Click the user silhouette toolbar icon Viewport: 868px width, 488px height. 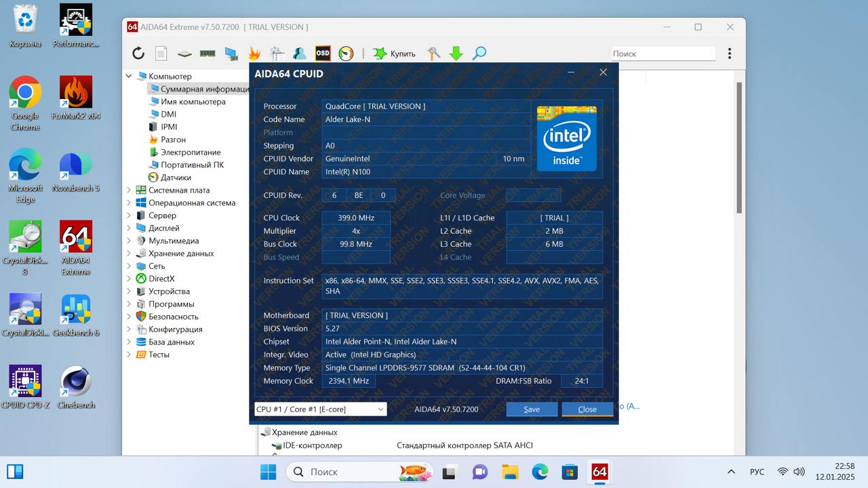[300, 54]
